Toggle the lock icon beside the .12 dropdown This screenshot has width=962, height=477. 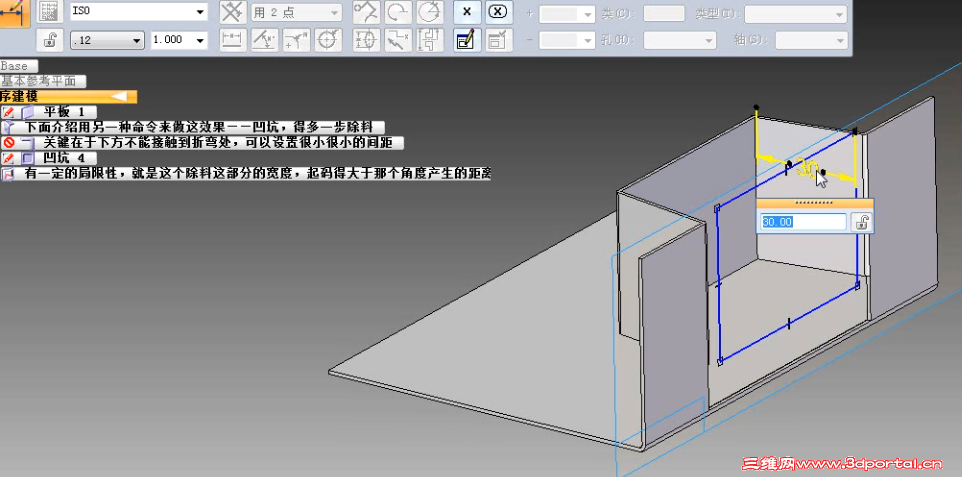tap(50, 40)
